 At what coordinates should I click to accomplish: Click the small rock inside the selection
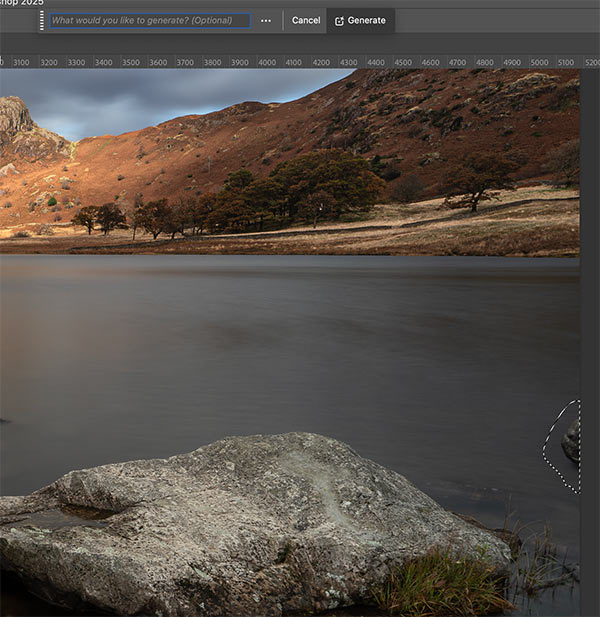(x=572, y=441)
